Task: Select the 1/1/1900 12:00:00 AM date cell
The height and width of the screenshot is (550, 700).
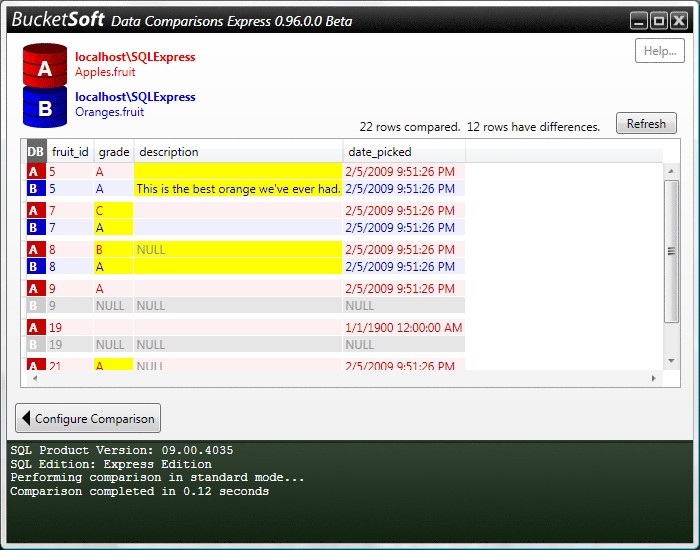Action: click(x=404, y=327)
